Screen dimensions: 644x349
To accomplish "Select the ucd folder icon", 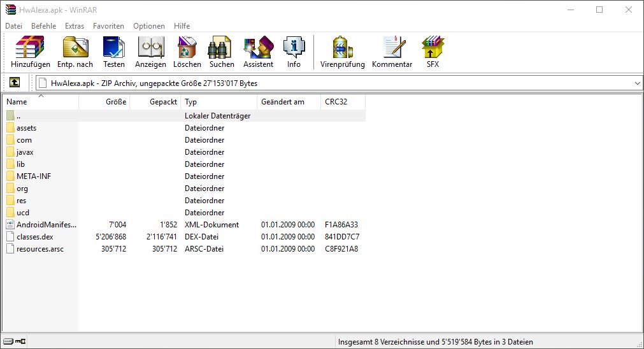I will coord(11,213).
